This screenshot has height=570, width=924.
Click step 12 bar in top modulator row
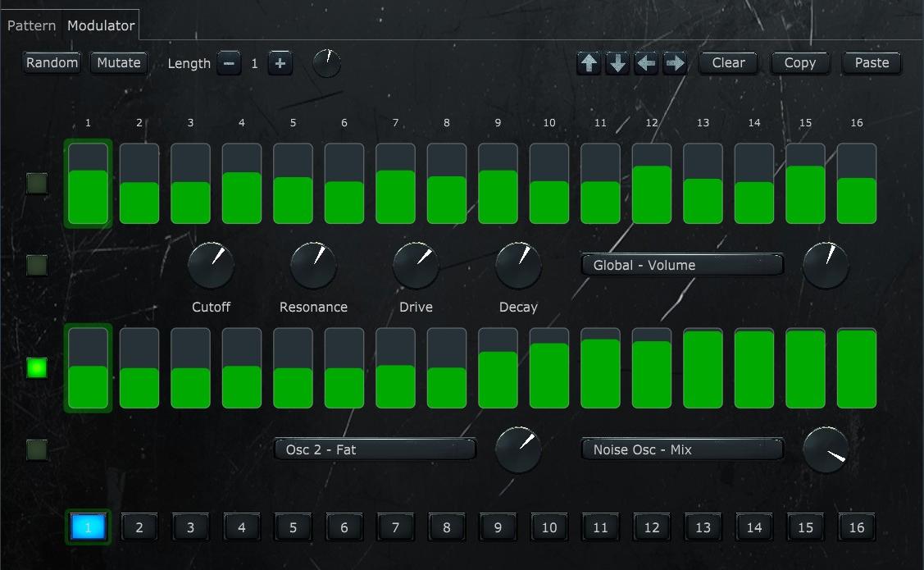[652, 185]
